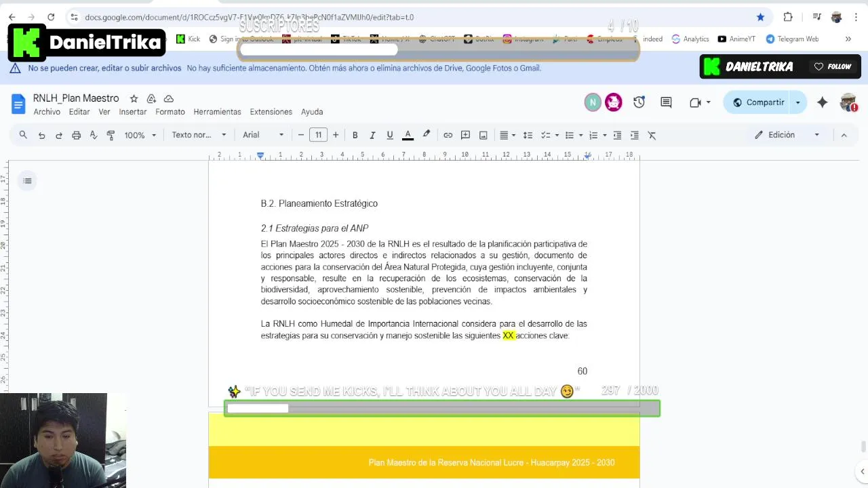The width and height of the screenshot is (868, 488).
Task: Open the text color picker
Action: (x=408, y=135)
